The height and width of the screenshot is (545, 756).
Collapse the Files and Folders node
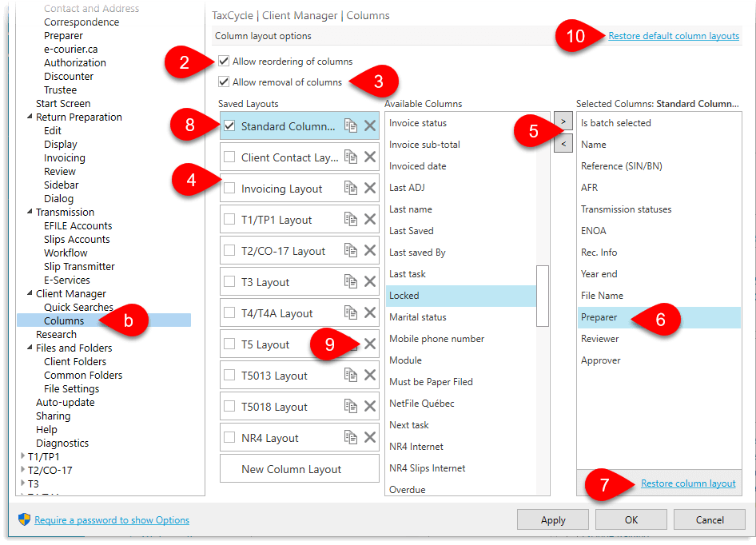[30, 348]
